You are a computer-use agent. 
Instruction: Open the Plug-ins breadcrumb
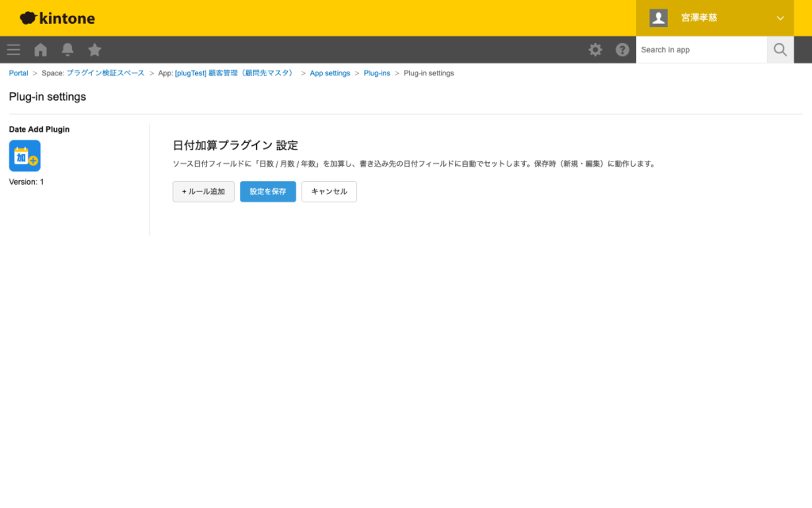coord(377,72)
